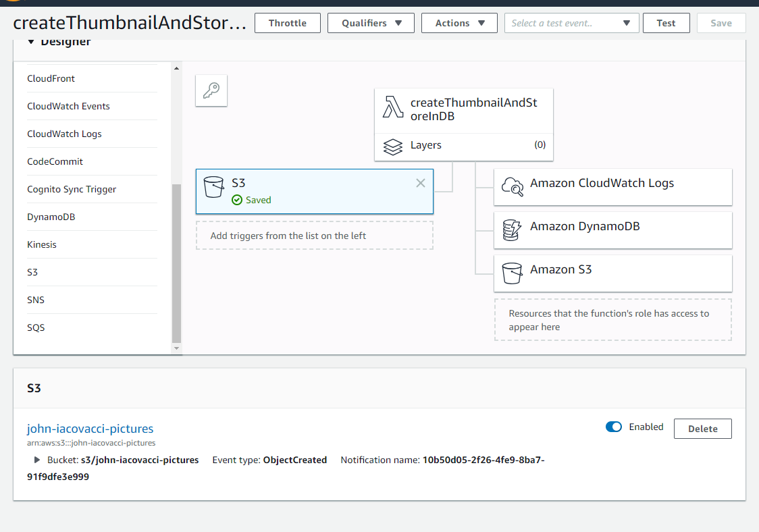
Task: Expand the Bucket details triangle
Action: (x=36, y=460)
